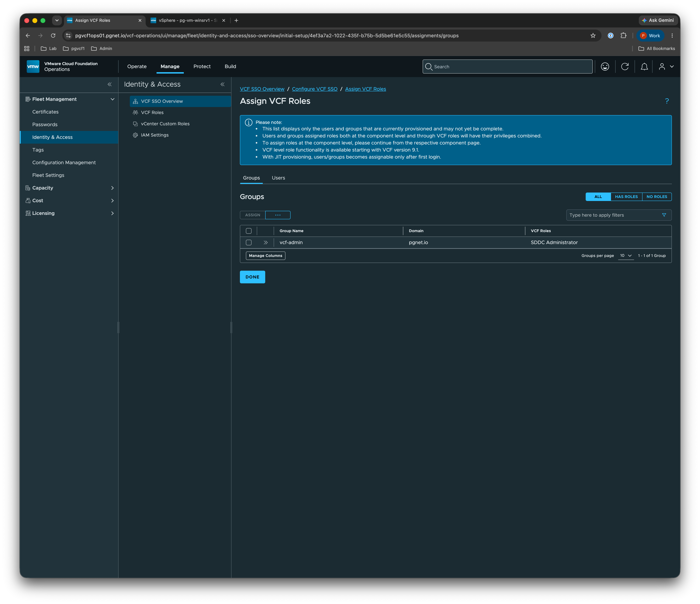
Task: Filter groups by ALL
Action: (598, 197)
